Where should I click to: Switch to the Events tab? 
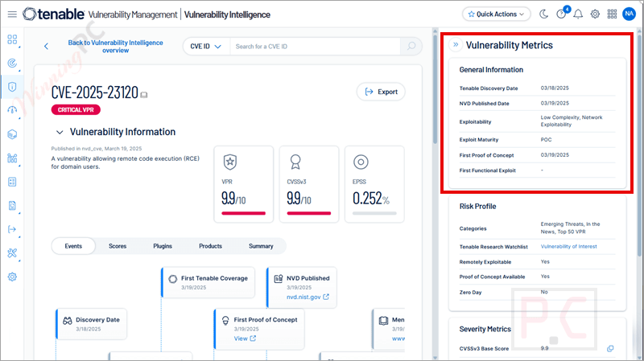[x=73, y=246]
